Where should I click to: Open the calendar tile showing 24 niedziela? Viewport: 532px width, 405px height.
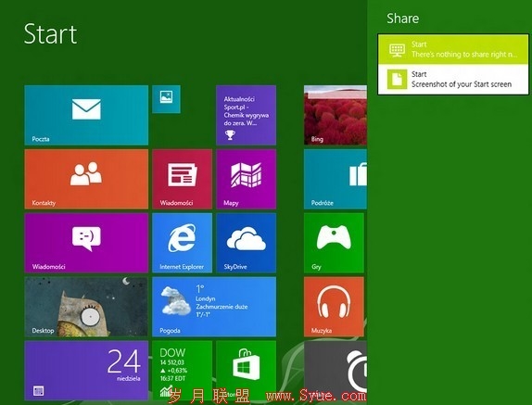[x=86, y=371]
